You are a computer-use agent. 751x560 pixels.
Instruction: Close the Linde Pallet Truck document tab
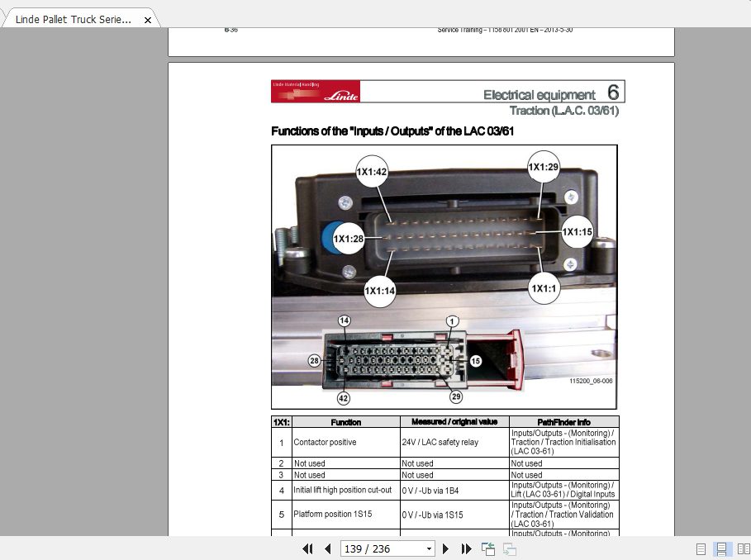tap(148, 20)
